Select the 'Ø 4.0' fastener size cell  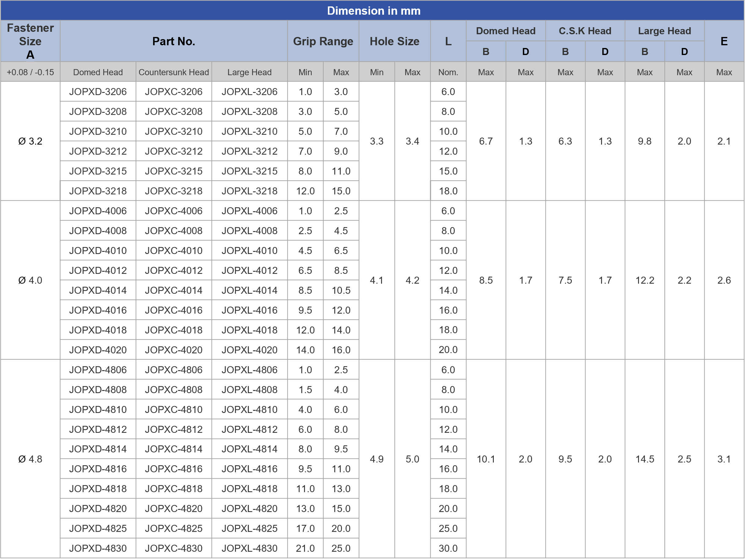(x=30, y=280)
